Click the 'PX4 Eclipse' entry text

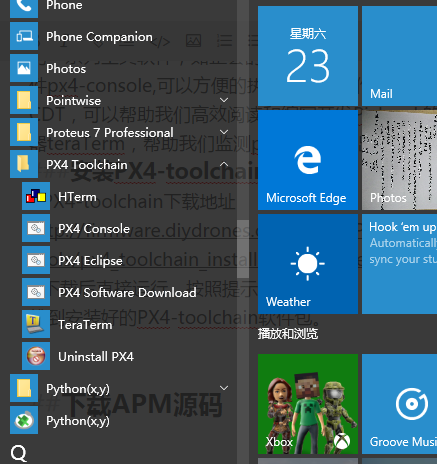click(90, 261)
